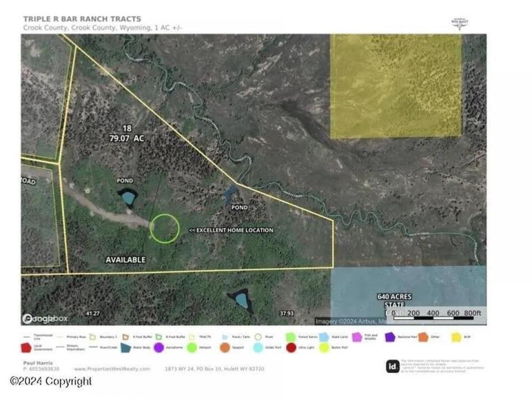Screen dimensions: 532x399
Task: Click the mapbox logo on the map
Action: pos(45,318)
